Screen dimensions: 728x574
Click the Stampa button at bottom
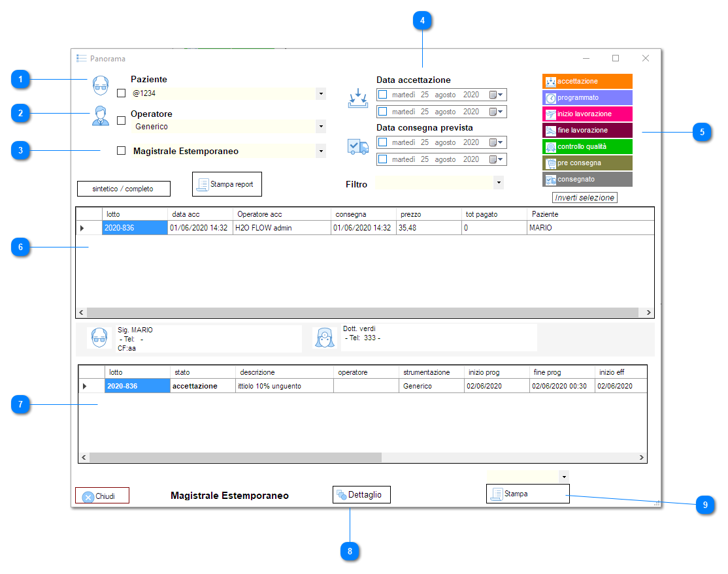point(528,494)
